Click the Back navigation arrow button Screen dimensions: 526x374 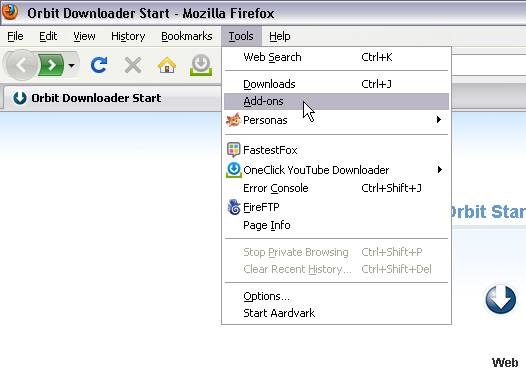pos(21,65)
